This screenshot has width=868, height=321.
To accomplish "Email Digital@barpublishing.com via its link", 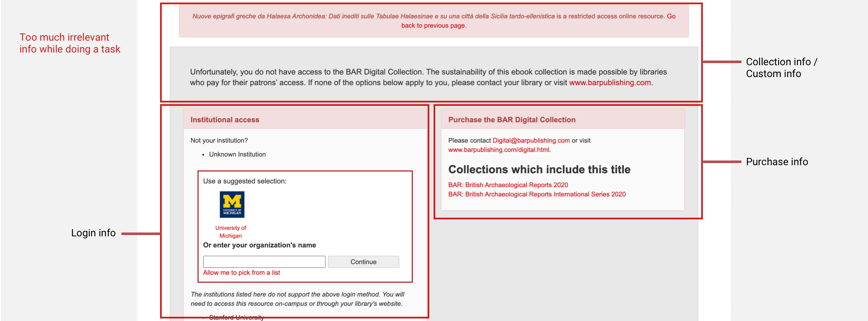I will 531,141.
